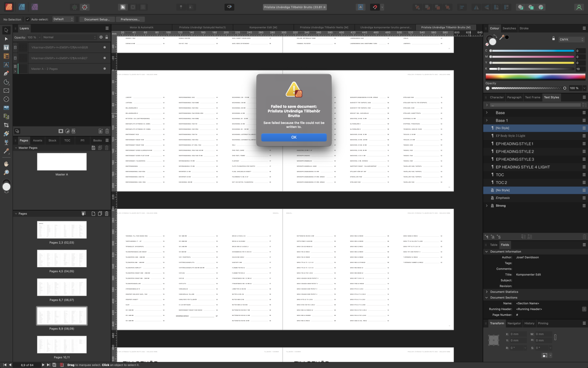588x368 pixels.
Task: Collapse the Document Information section
Action: click(x=486, y=251)
